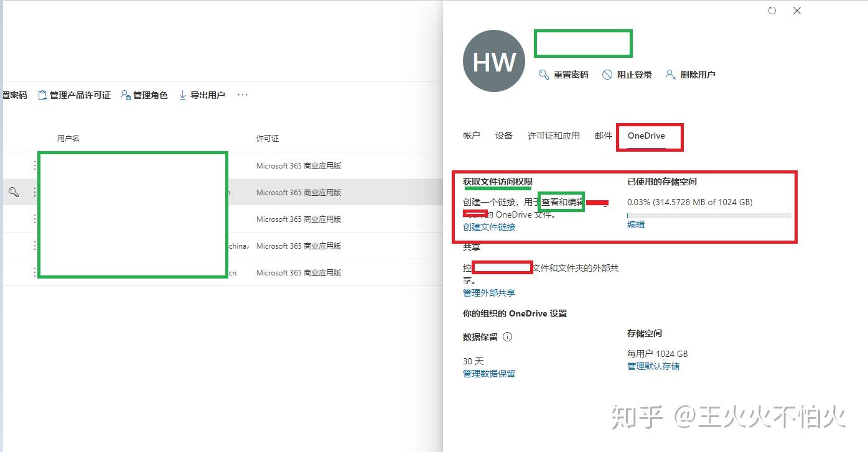This screenshot has height=452, width=868.
Task: Click the 0.03% (314.5728 MB of 1024 GB) text
Action: click(690, 202)
